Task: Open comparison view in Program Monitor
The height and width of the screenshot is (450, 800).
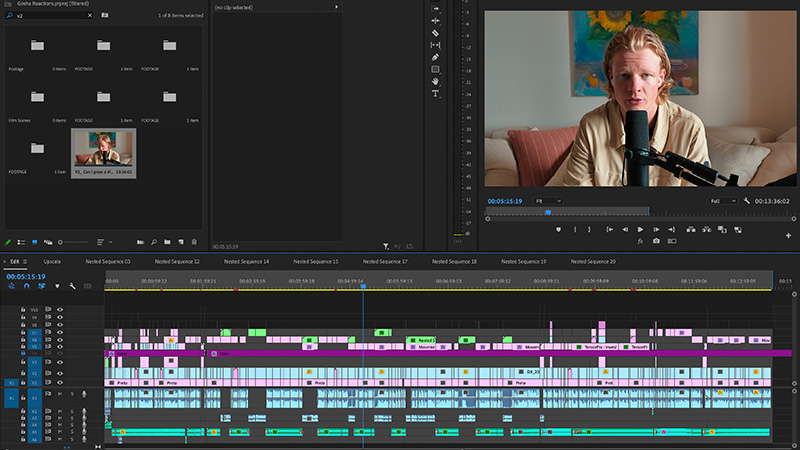Action: click(x=672, y=241)
